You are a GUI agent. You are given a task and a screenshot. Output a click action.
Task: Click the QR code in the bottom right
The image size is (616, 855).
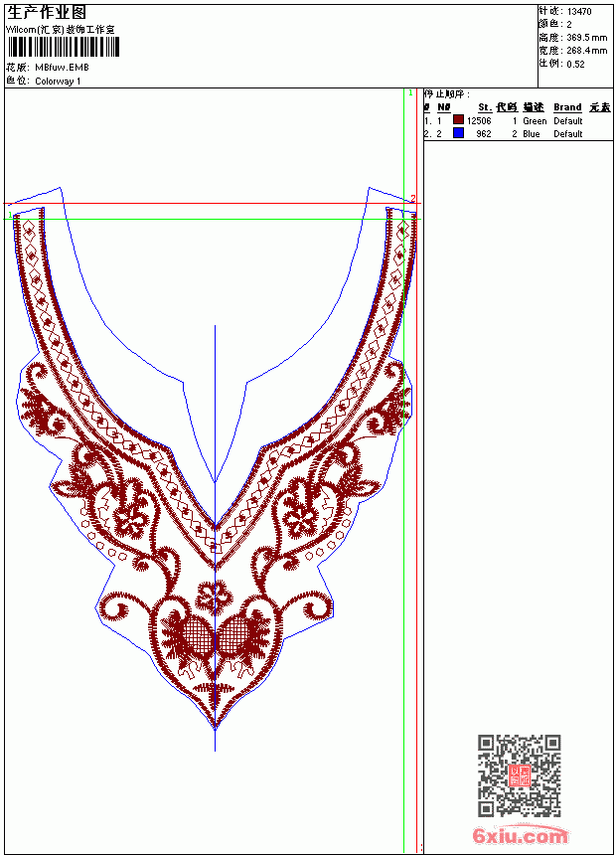tap(520, 775)
